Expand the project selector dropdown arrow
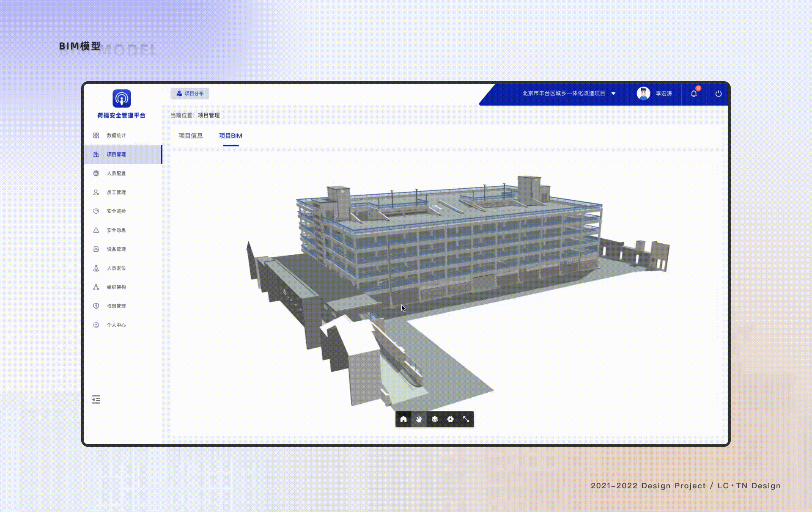The image size is (812, 512). click(614, 94)
